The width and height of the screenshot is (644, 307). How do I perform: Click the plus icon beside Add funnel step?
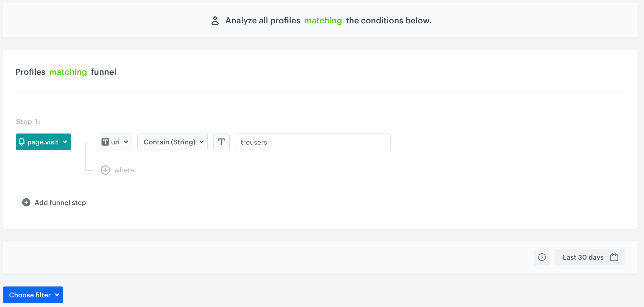[26, 202]
